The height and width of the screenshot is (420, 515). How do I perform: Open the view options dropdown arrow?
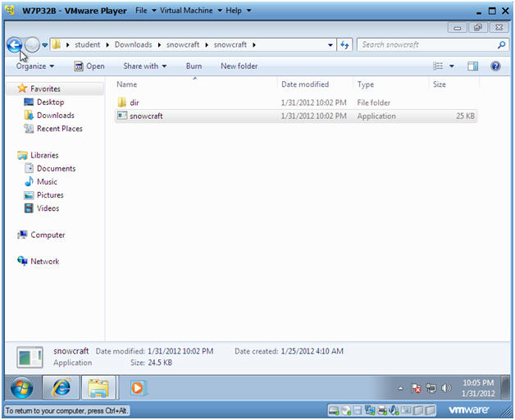point(452,66)
